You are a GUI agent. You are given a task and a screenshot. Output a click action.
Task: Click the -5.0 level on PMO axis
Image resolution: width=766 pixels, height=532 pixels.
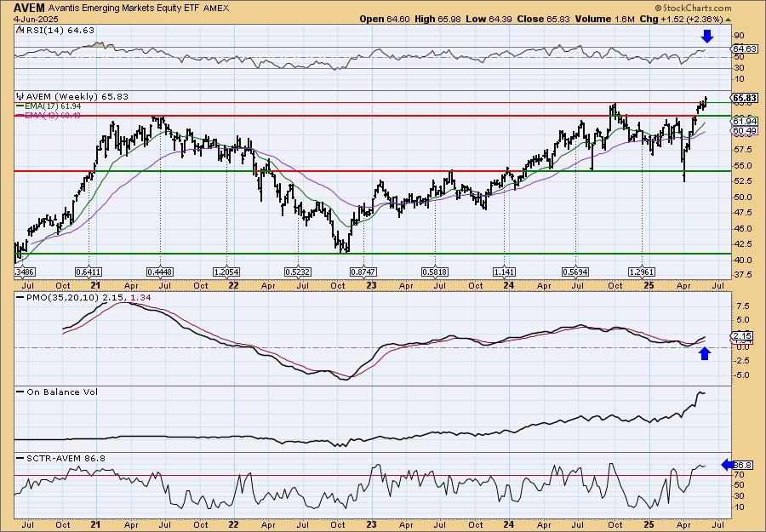(741, 375)
